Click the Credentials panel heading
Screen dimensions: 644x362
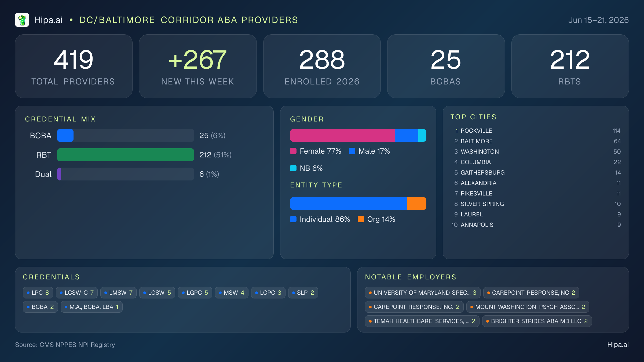click(x=51, y=277)
